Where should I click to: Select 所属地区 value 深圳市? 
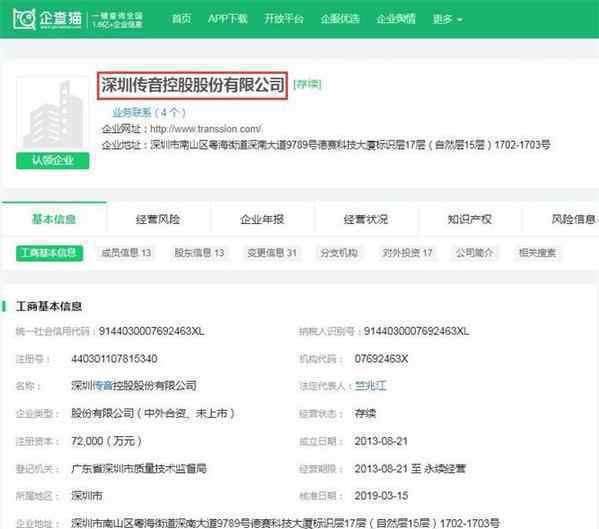[x=87, y=496]
